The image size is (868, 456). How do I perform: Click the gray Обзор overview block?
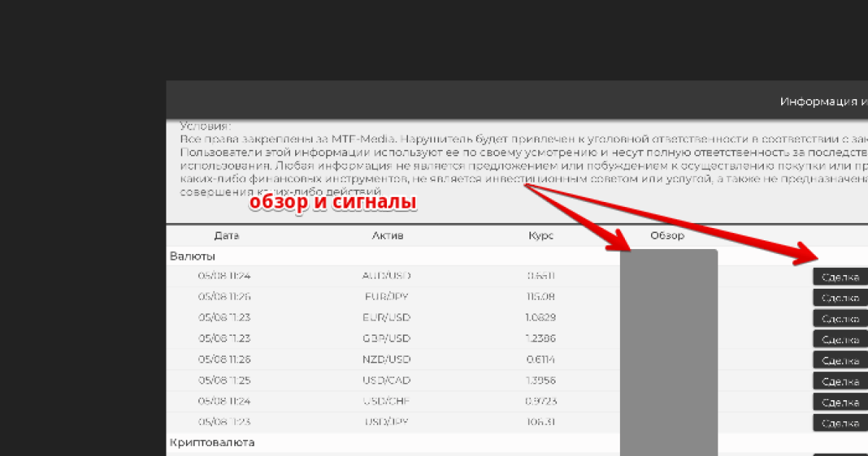(669, 352)
